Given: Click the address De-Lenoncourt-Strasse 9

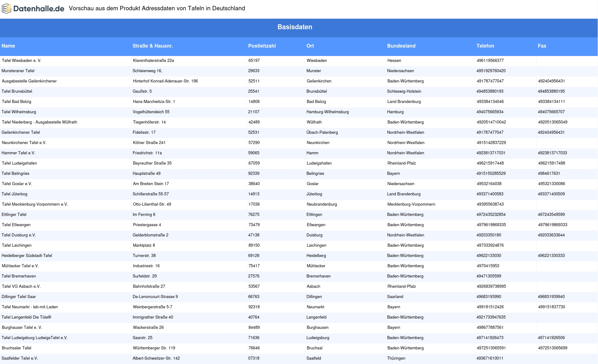Looking at the screenshot, I should pyautogui.click(x=155, y=297).
